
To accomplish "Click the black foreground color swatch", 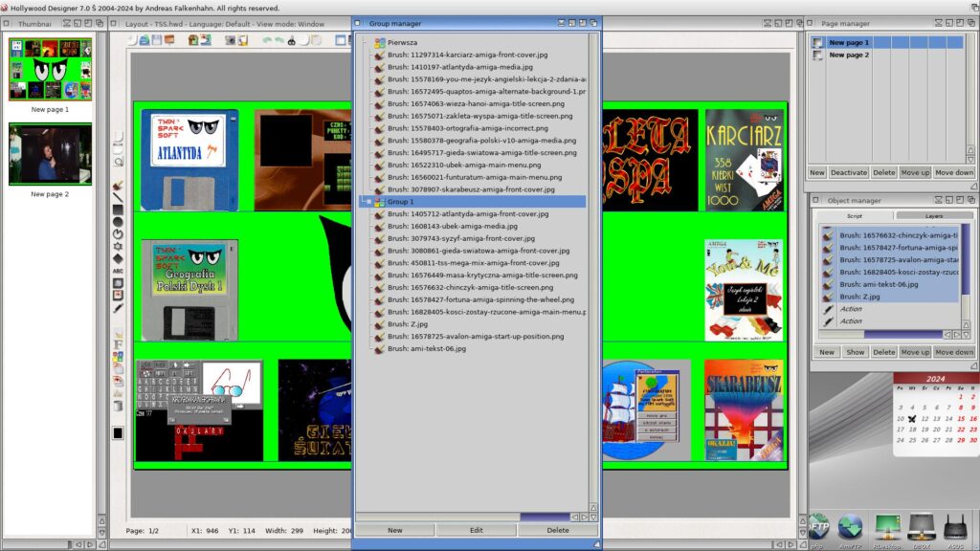I will (x=118, y=432).
